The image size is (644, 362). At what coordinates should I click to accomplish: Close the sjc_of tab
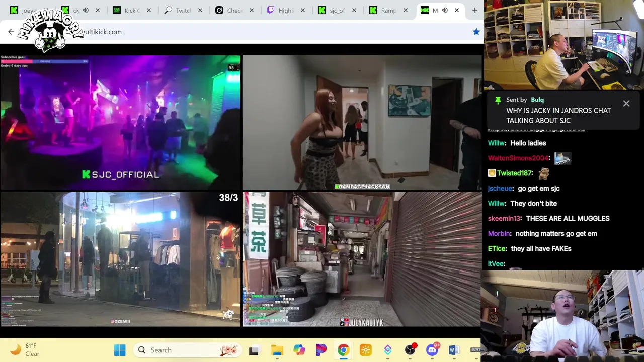[x=354, y=10]
